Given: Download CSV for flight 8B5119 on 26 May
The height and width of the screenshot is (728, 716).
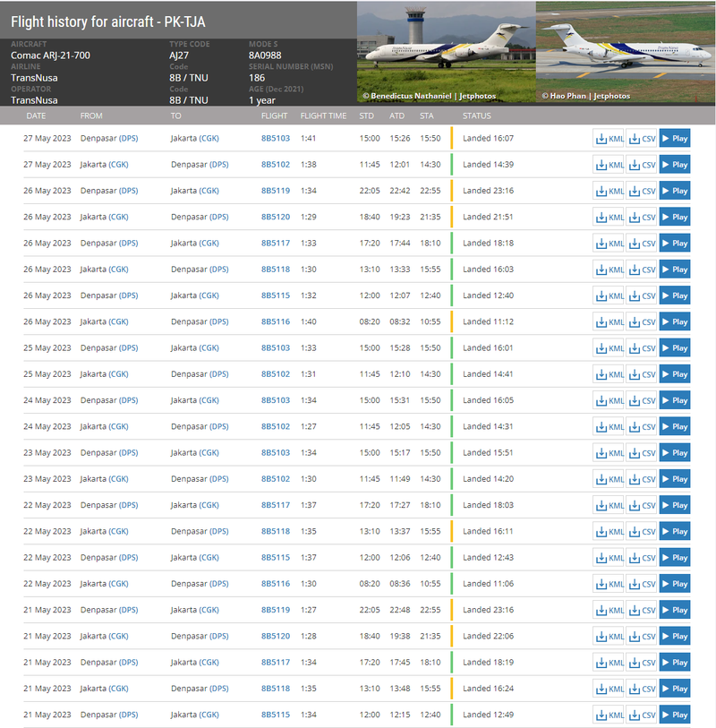Looking at the screenshot, I should (x=642, y=191).
